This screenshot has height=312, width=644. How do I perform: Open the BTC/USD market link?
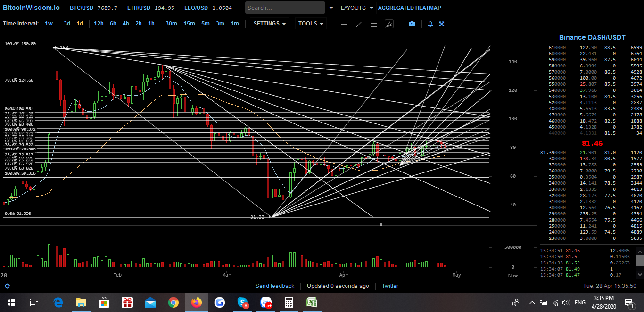81,8
